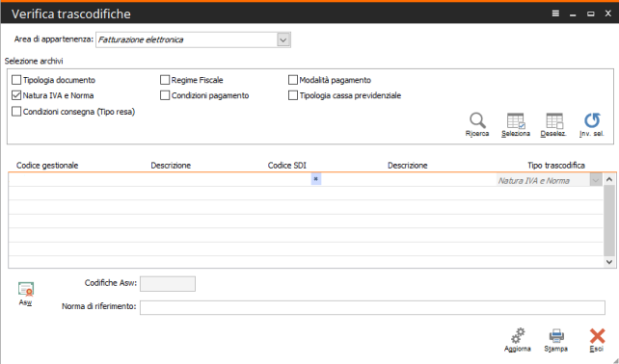Run the Aggiorna gears icon
The height and width of the screenshot is (364, 619).
(x=518, y=336)
